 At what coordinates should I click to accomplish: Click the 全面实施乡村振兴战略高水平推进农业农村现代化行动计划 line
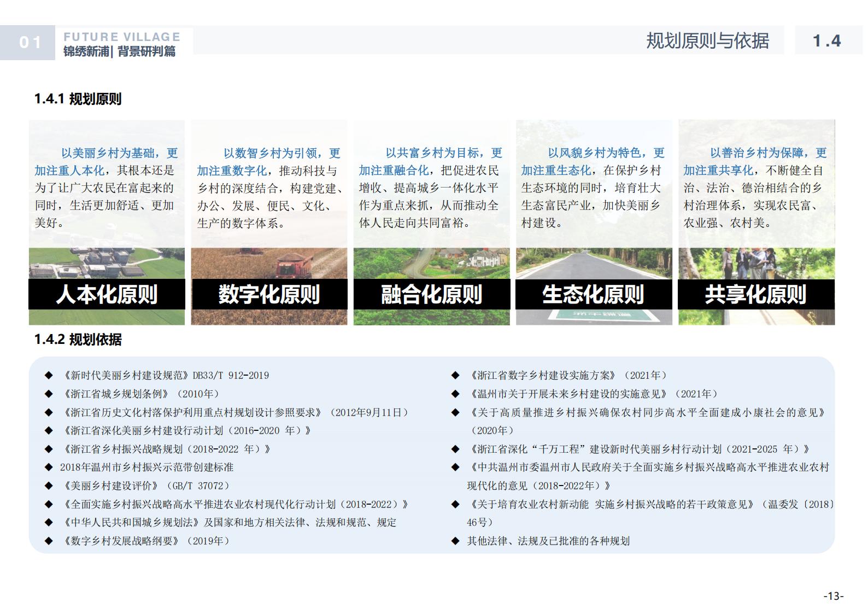[x=236, y=504]
